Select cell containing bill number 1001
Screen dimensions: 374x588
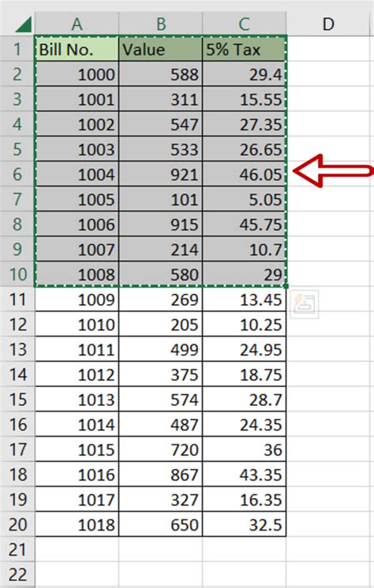click(77, 99)
